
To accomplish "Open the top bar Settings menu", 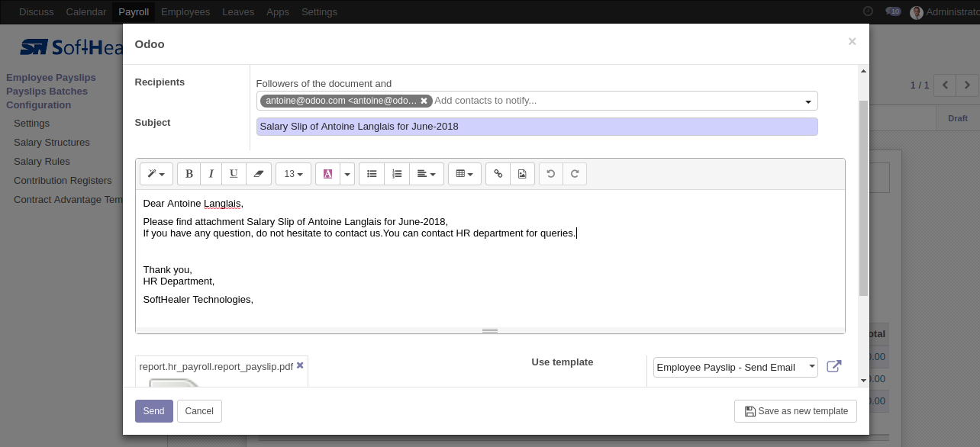I will [319, 11].
